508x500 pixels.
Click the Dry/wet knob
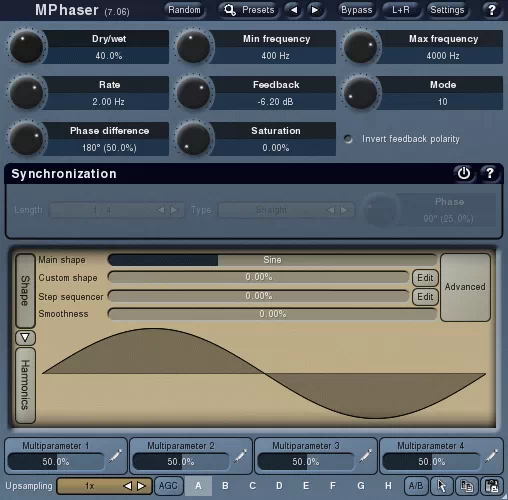(x=26, y=47)
